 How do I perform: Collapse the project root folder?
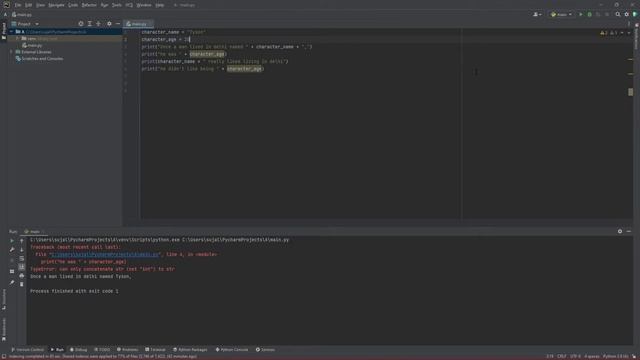(12, 31)
